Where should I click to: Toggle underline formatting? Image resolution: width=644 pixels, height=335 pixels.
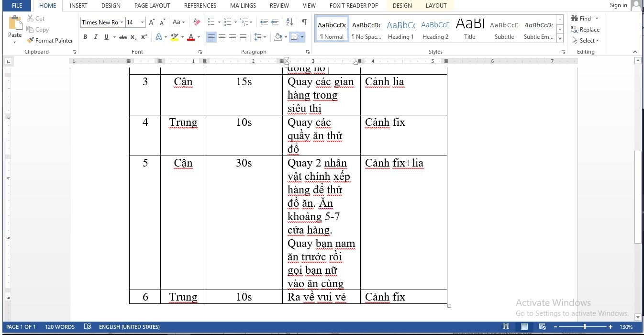(x=106, y=37)
